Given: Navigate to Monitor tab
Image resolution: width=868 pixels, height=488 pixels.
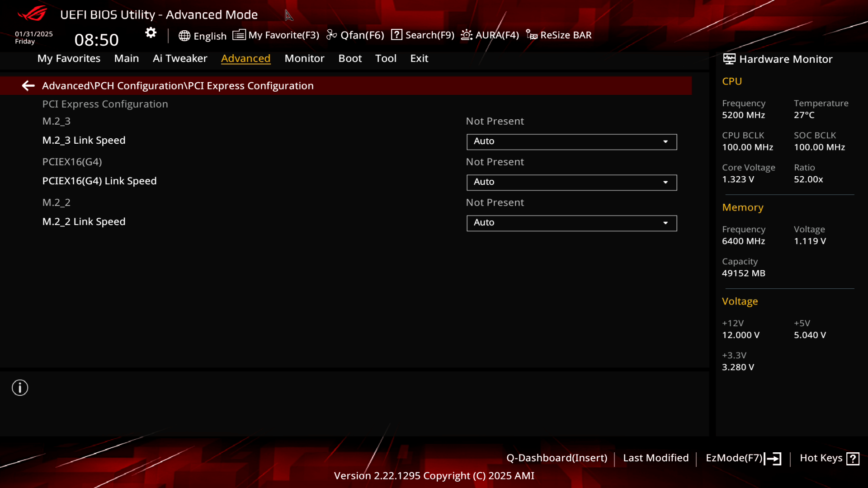Looking at the screenshot, I should (305, 58).
